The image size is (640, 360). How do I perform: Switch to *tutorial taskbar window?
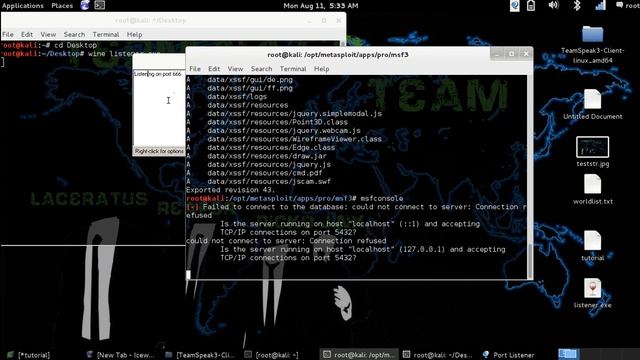(x=29, y=355)
